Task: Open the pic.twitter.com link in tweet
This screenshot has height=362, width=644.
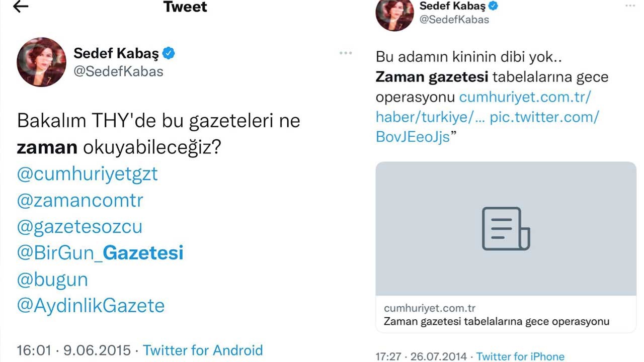Action: 544,117
